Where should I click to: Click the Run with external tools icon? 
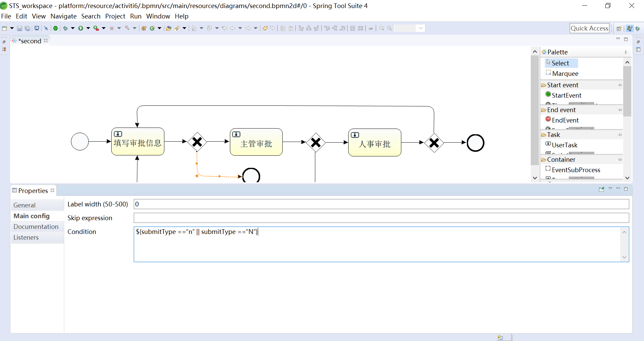96,28
